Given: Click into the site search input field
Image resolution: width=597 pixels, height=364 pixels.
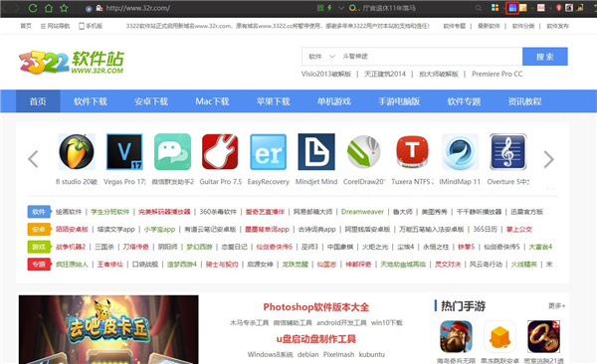Looking at the screenshot, I should tap(430, 57).
